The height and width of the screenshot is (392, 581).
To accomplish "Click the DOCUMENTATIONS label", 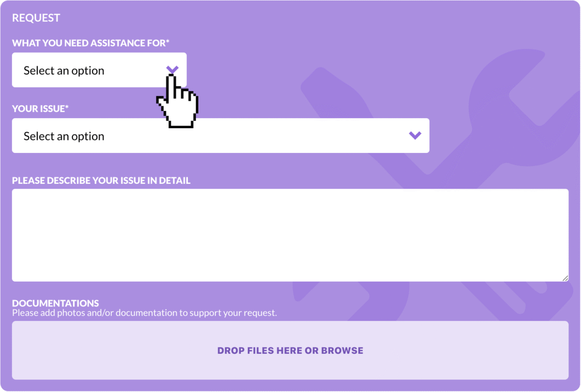I will coord(56,303).
